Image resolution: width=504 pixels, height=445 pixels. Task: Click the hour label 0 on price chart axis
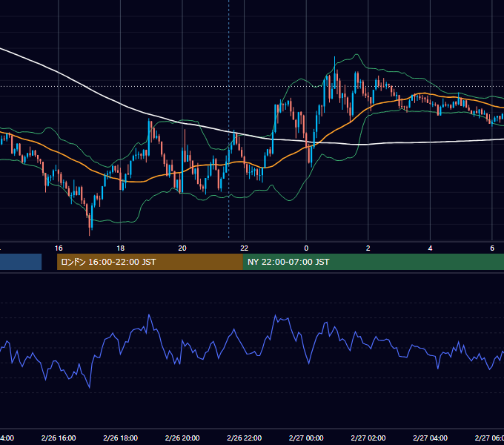pos(306,248)
